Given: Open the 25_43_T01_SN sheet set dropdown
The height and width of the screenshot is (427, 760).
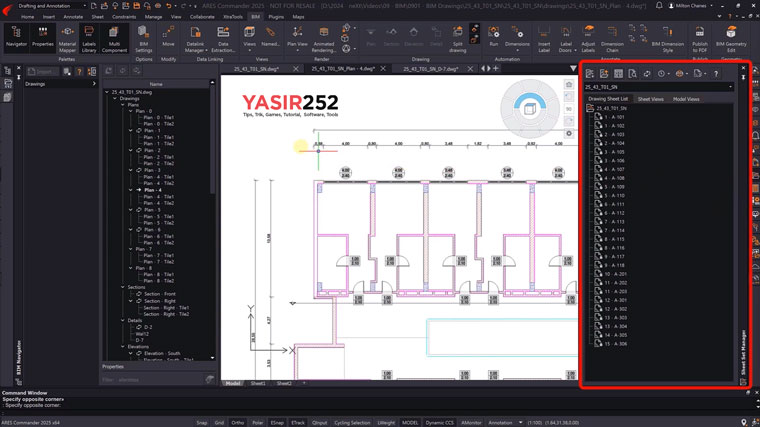Looking at the screenshot, I should [x=658, y=87].
